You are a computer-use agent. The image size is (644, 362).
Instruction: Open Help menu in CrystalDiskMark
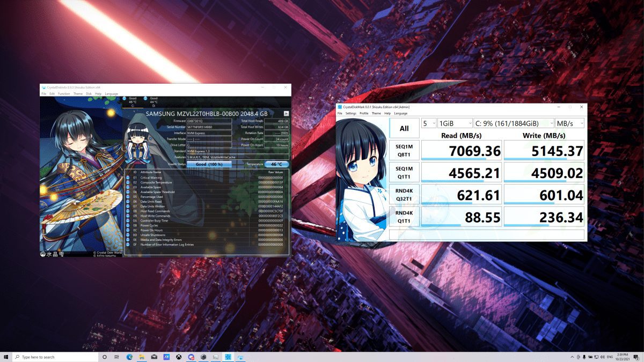[x=388, y=113]
